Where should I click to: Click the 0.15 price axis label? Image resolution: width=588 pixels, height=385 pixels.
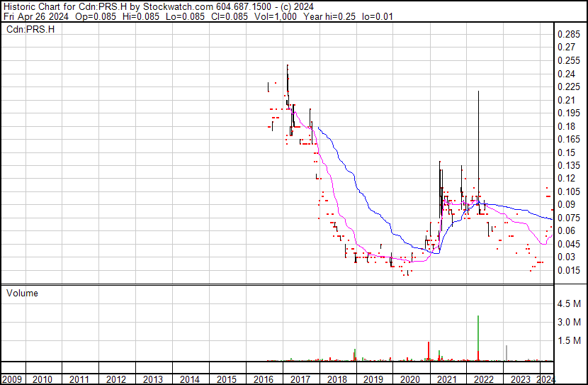click(566, 152)
